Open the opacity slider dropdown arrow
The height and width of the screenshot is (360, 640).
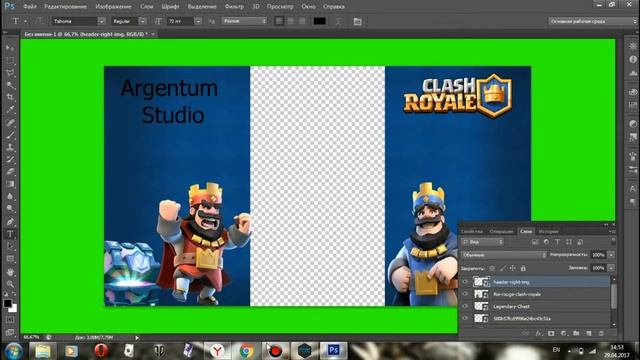click(611, 255)
